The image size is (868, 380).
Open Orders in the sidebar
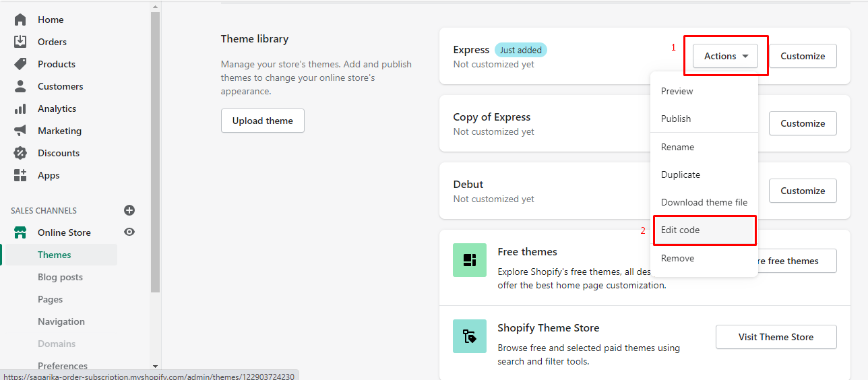(x=52, y=42)
